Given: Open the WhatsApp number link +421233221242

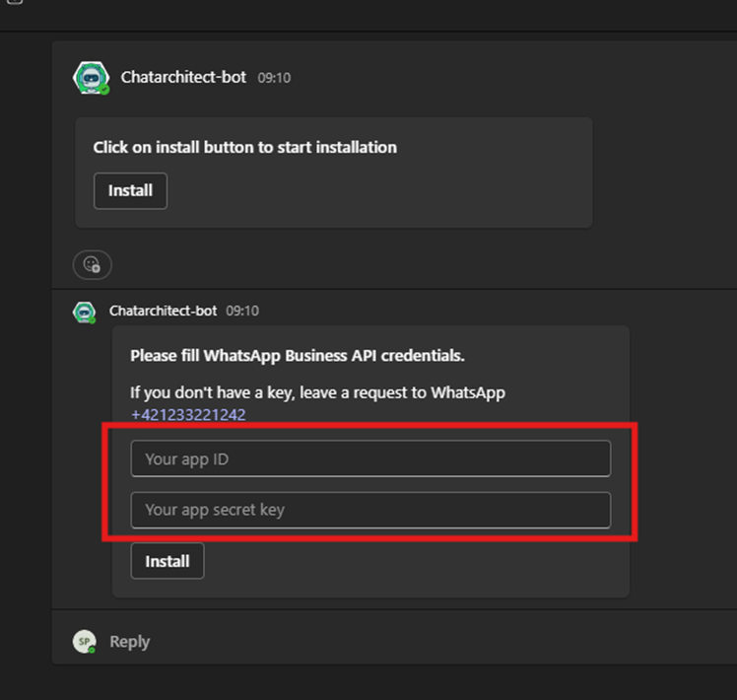Looking at the screenshot, I should [x=188, y=415].
